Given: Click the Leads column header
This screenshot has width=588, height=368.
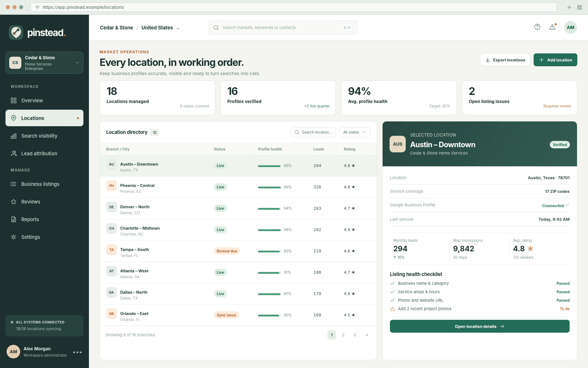Looking at the screenshot, I should click(x=319, y=149).
